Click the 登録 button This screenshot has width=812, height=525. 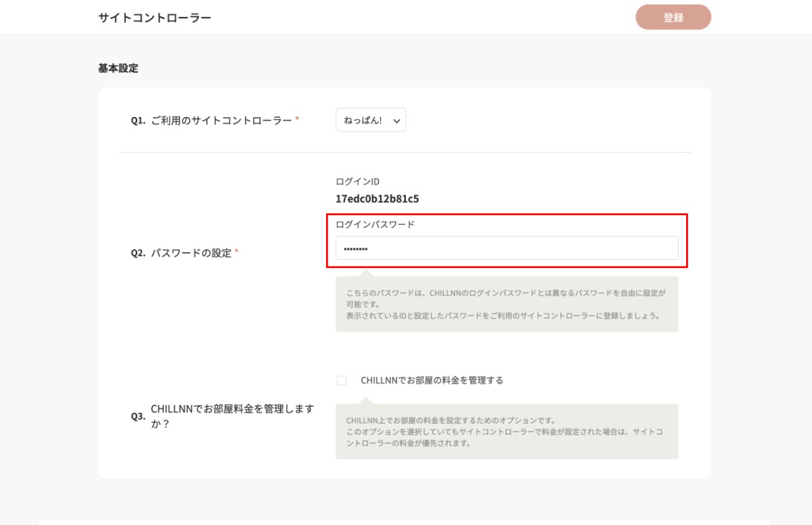click(673, 18)
